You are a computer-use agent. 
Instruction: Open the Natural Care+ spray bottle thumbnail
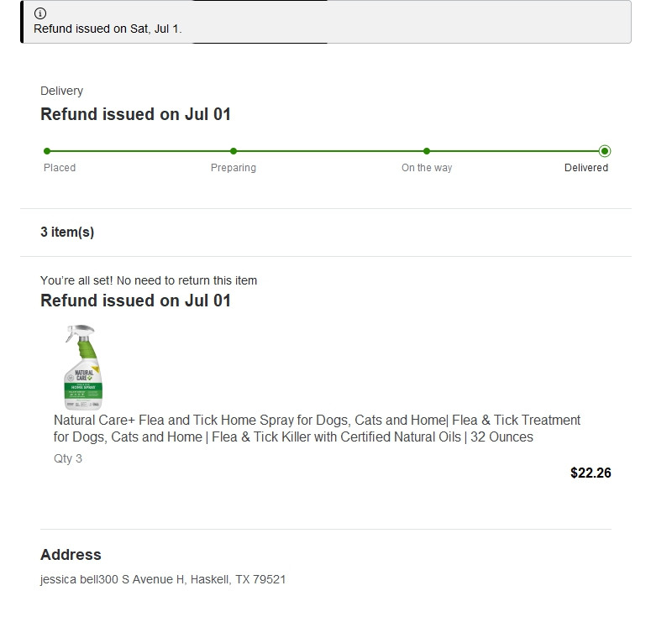coord(83,367)
